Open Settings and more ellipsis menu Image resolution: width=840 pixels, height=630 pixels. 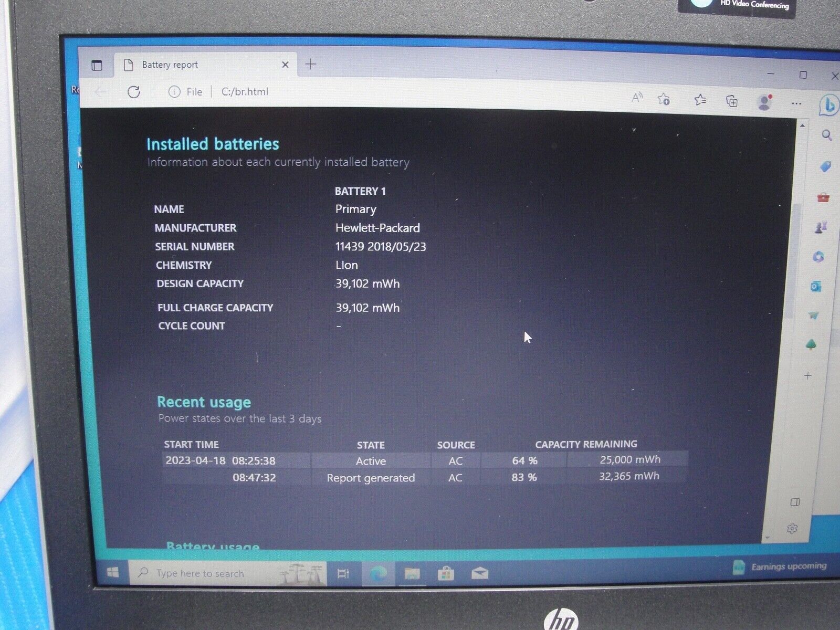point(796,103)
